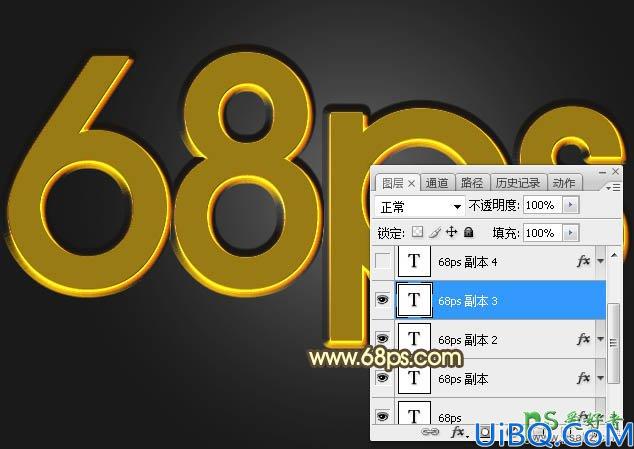Viewport: 634px width, 449px height.
Task: Close the 图层 tab with its x
Action: tap(411, 184)
